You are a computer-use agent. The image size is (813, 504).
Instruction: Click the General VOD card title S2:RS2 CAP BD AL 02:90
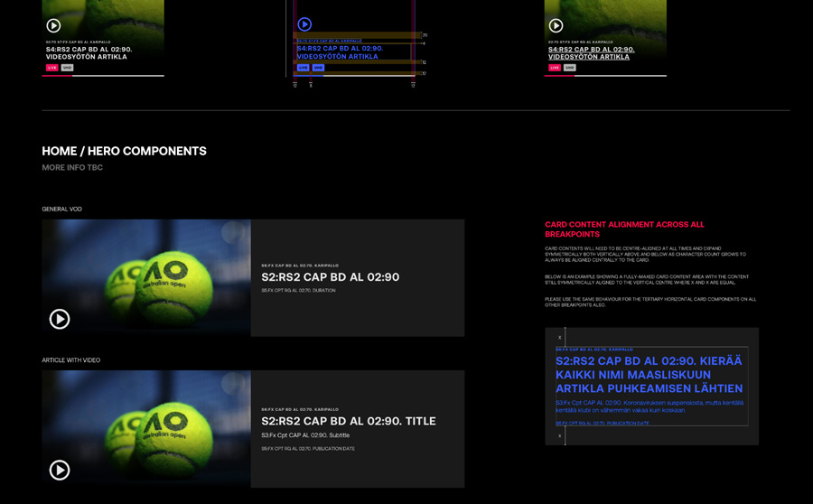tap(330, 277)
